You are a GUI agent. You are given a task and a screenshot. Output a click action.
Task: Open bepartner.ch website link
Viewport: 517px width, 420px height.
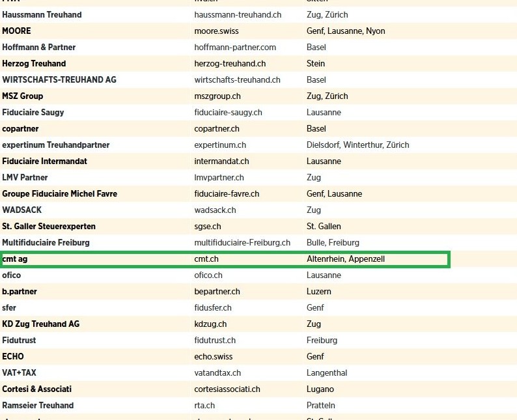217,292
